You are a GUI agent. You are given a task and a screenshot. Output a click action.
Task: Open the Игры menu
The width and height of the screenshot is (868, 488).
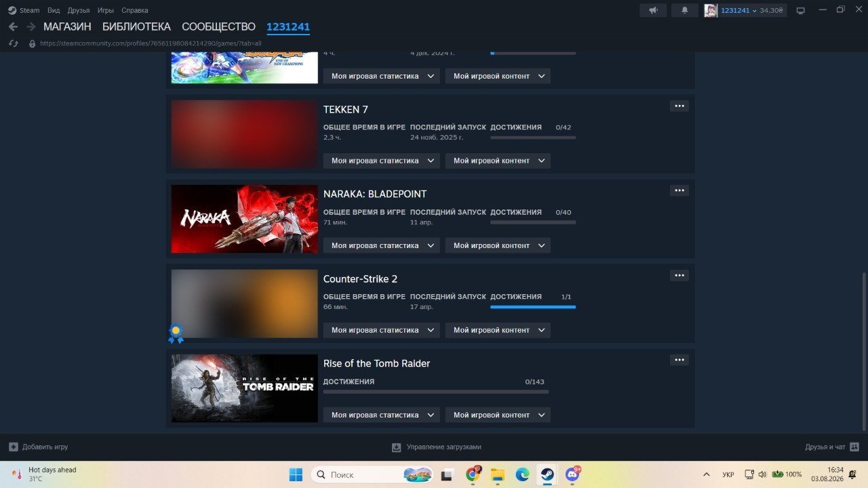(x=105, y=10)
